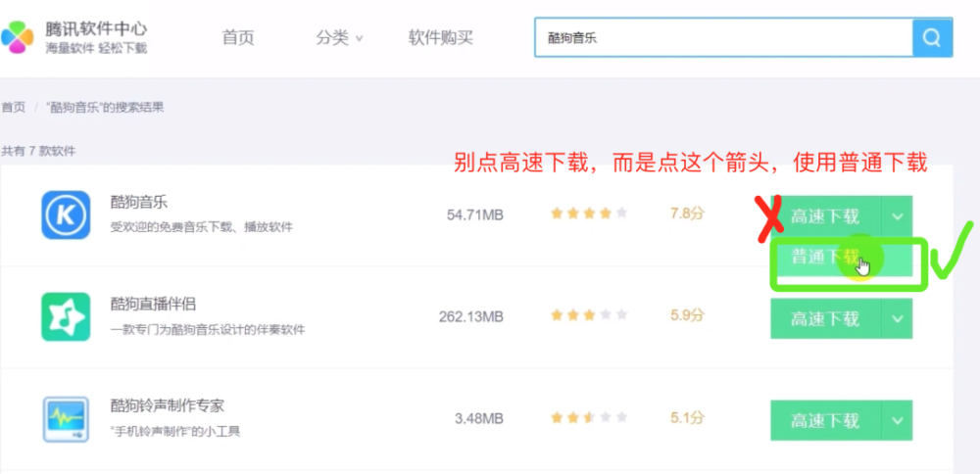The height and width of the screenshot is (474, 980).
Task: Click 首页 in the breadcrumb trail
Action: (13, 108)
